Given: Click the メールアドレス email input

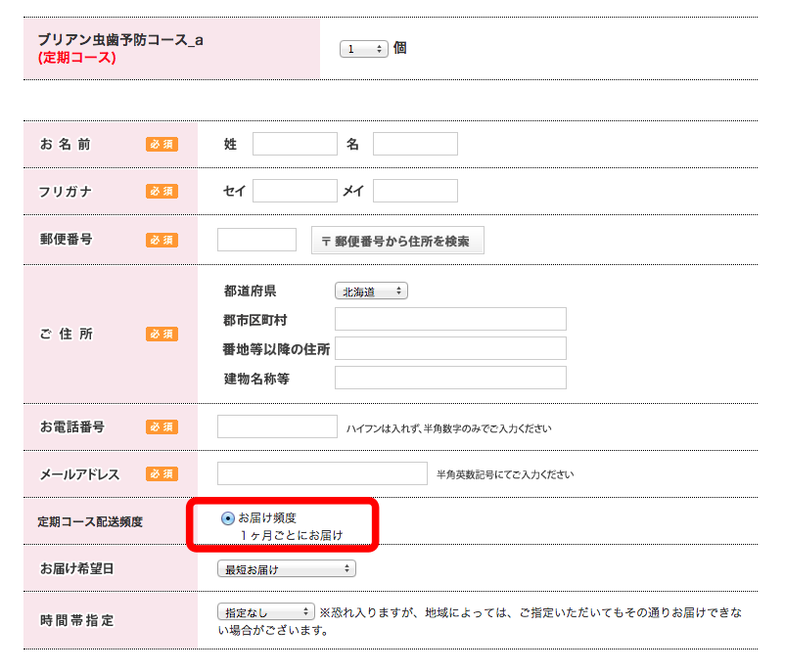Looking at the screenshot, I should point(322,473).
